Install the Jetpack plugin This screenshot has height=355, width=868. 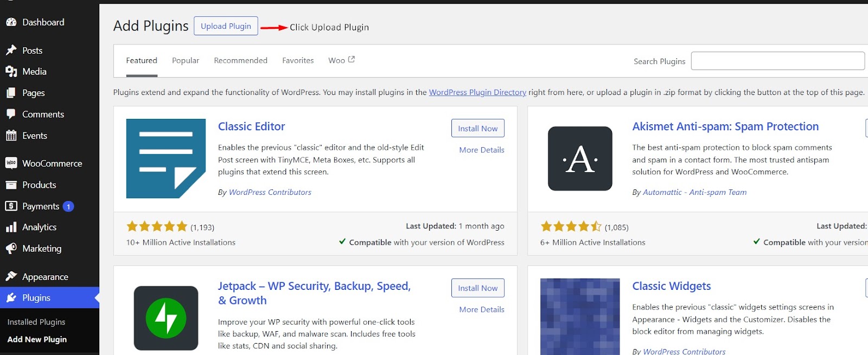coord(477,288)
